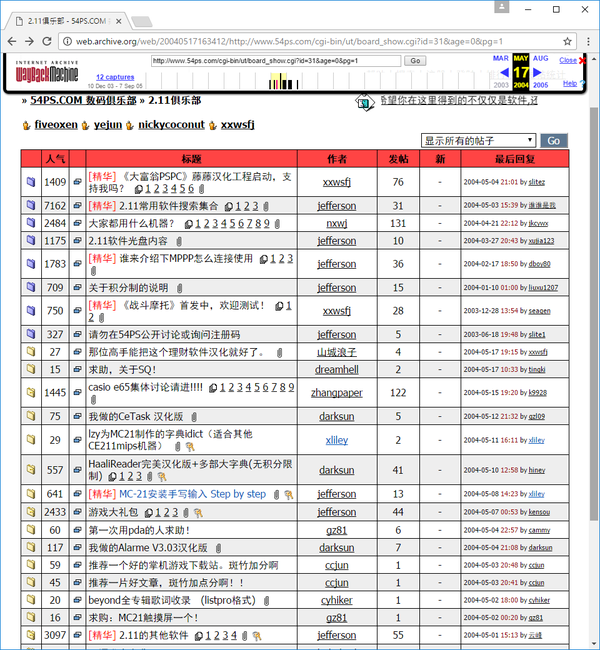This screenshot has width=600, height=650.
Task: Click the browser reload icon
Action: pos(47,41)
